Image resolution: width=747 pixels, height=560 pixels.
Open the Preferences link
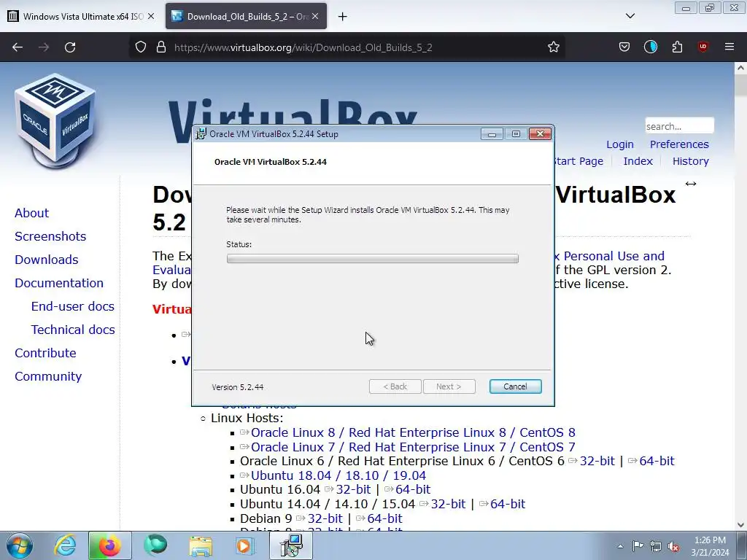(x=679, y=144)
